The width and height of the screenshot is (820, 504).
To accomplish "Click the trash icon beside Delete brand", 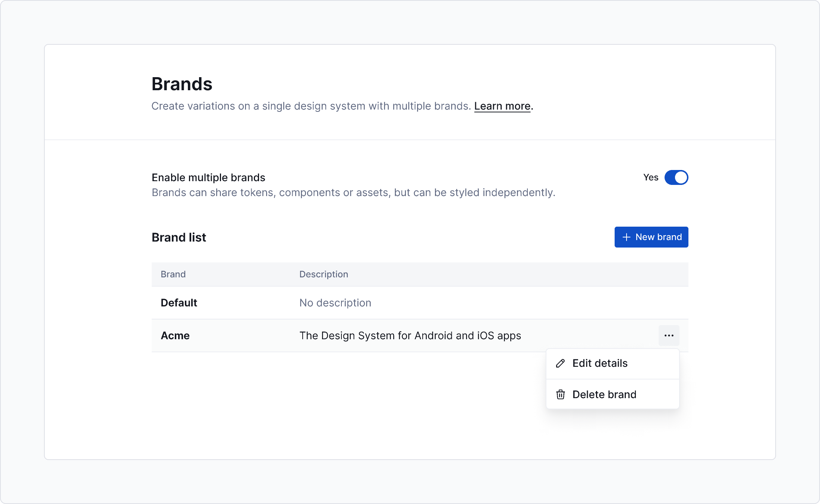I will pos(560,394).
